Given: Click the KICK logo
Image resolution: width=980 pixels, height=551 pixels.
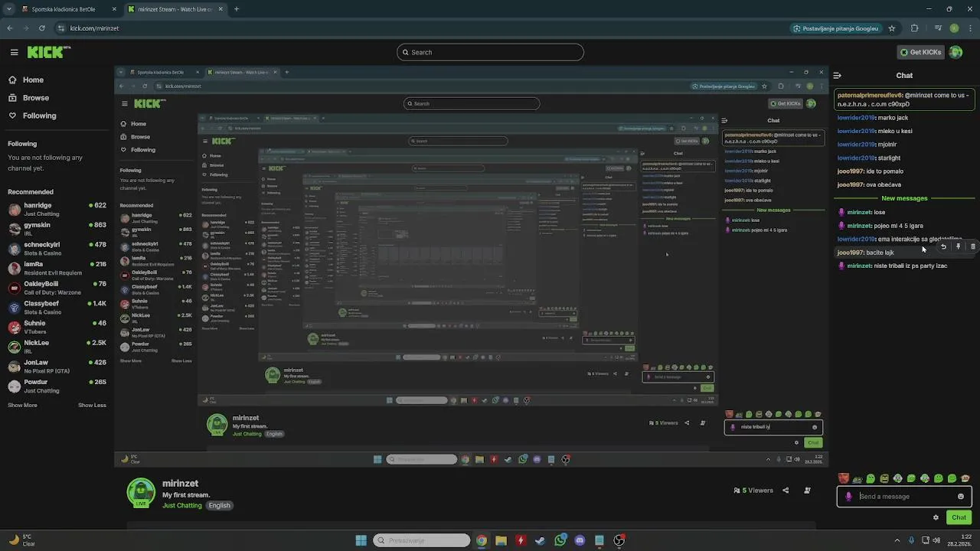Looking at the screenshot, I should point(49,52).
